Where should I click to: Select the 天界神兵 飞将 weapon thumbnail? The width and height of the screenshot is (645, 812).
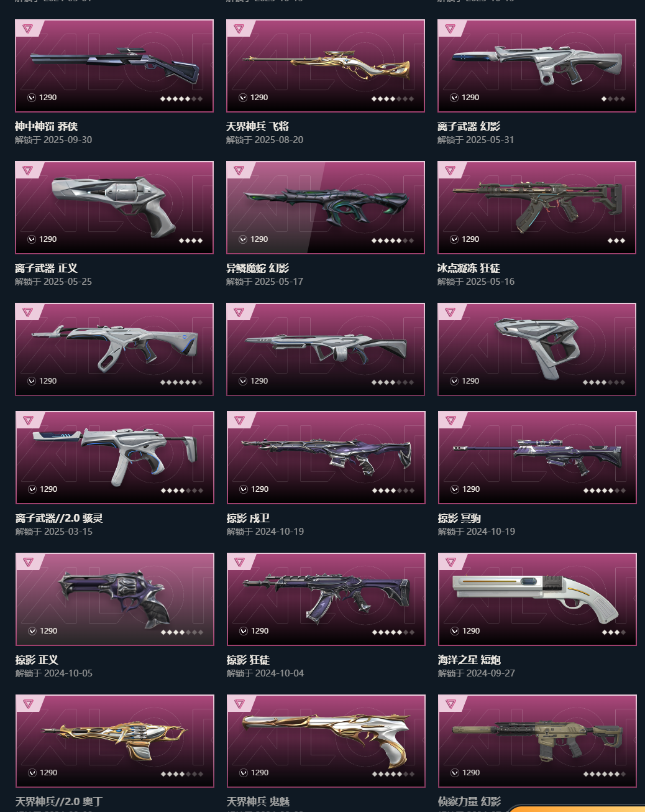click(x=326, y=66)
